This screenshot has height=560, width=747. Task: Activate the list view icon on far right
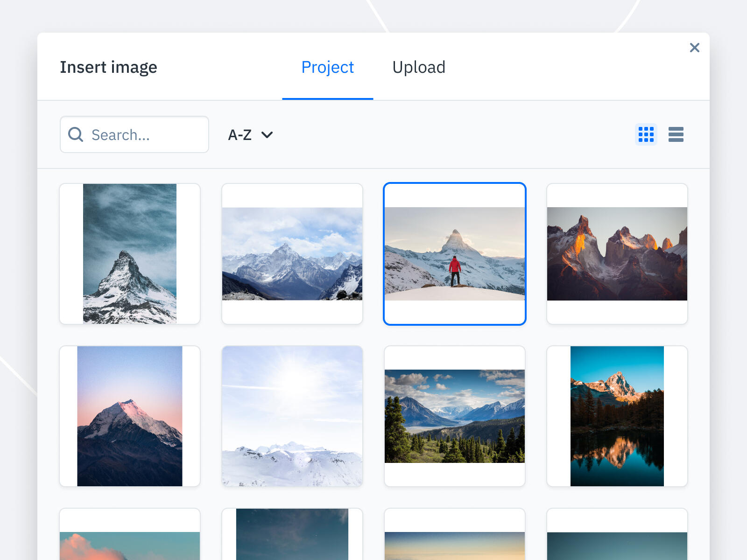pyautogui.click(x=676, y=134)
